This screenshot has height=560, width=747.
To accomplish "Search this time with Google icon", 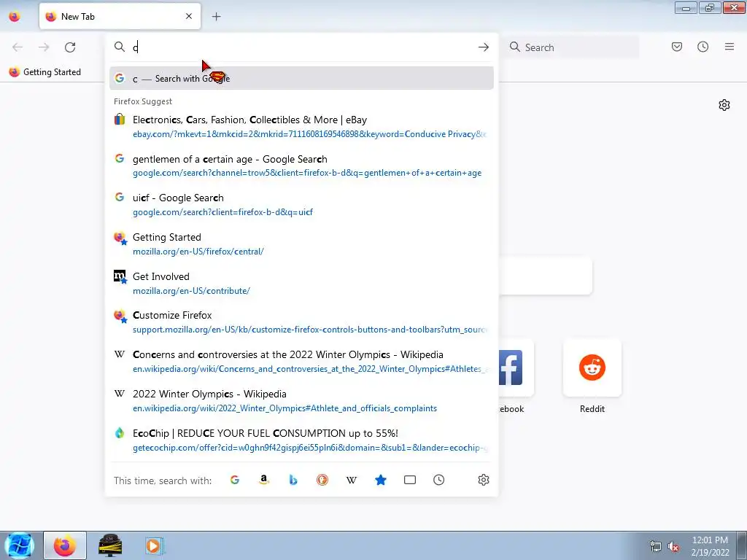I will click(x=234, y=480).
